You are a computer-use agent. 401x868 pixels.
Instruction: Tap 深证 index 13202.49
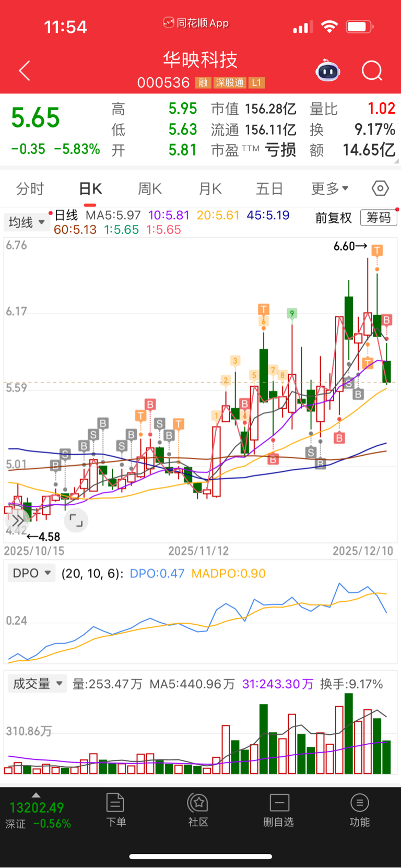point(37,807)
